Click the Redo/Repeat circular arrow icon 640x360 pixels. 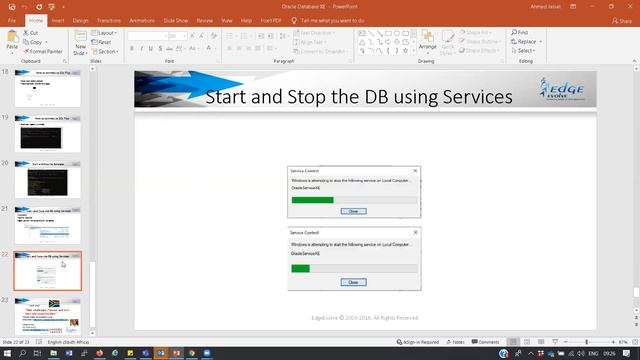point(39,7)
